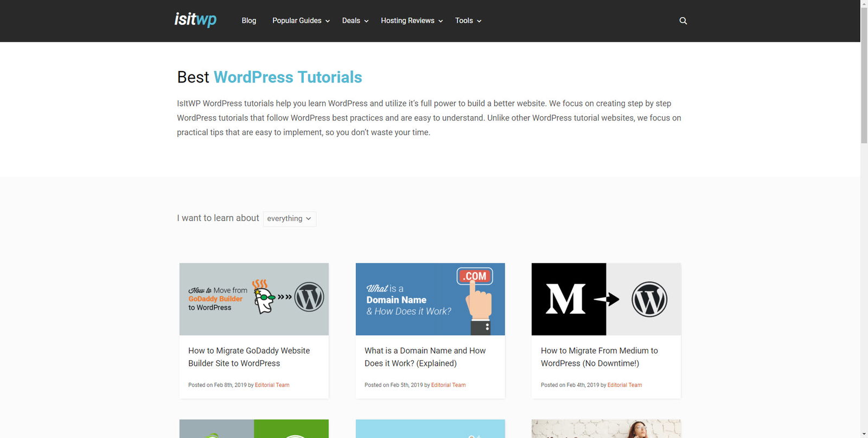Open the Medium to WordPress thumbnail
The width and height of the screenshot is (868, 438).
(x=606, y=299)
